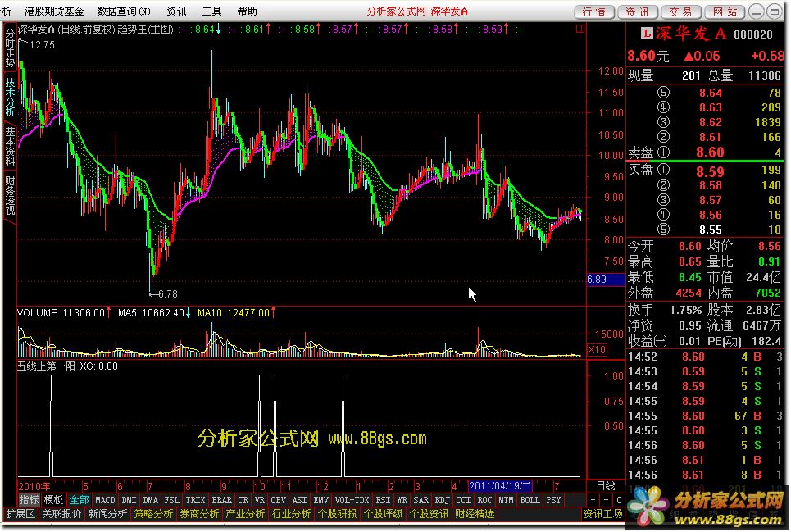This screenshot has width=791, height=532.
Task: Choose the OBV indicator
Action: coord(278,500)
